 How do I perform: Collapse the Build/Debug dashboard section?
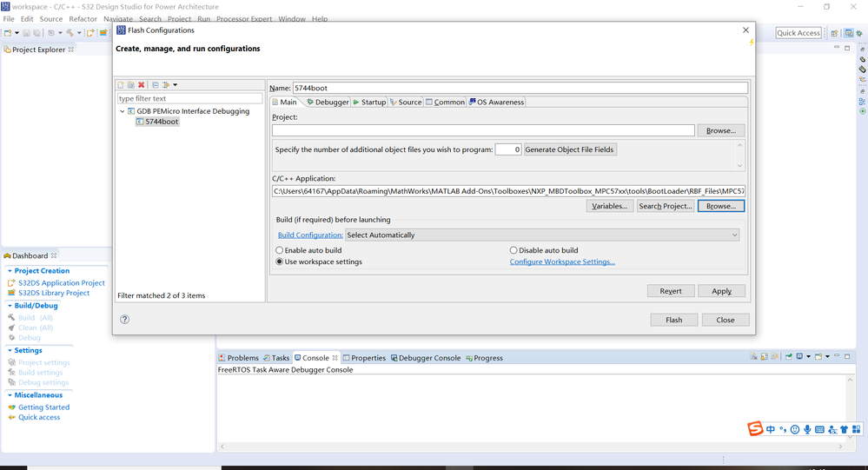tap(10, 306)
